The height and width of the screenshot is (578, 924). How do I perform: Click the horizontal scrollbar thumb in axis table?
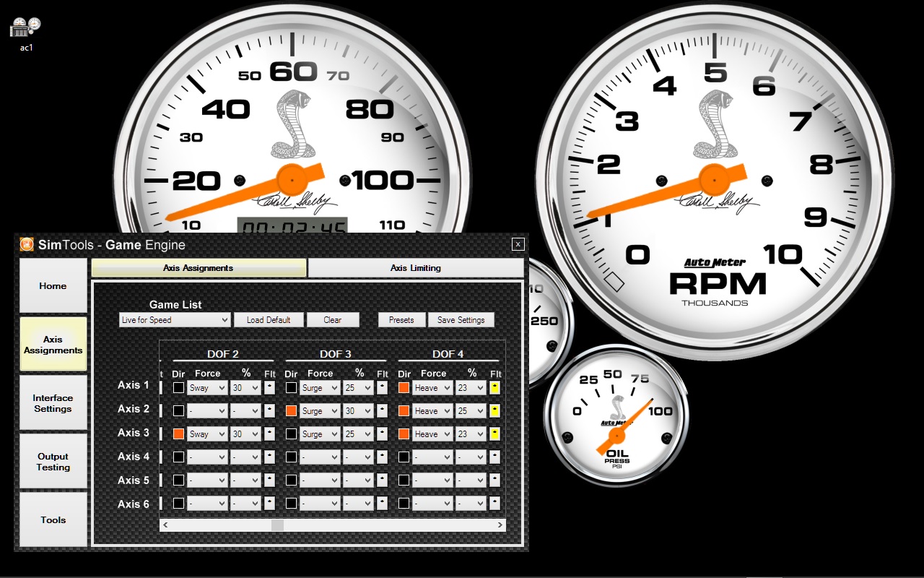(277, 525)
